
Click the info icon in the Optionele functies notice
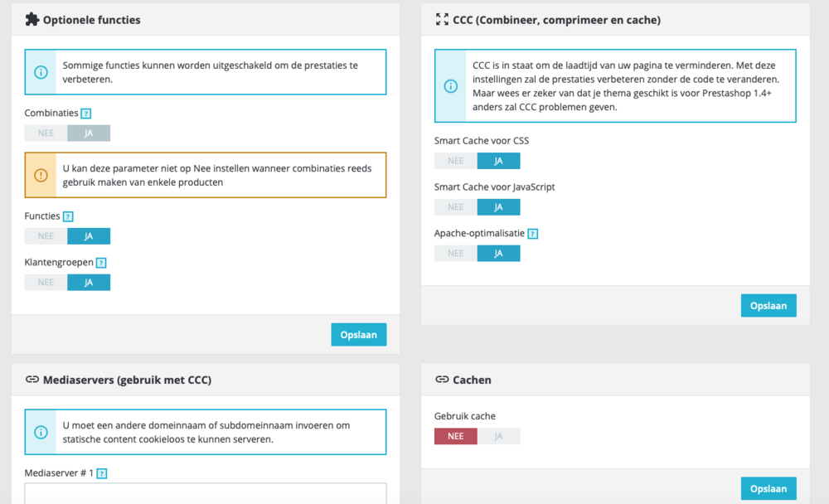tap(41, 72)
